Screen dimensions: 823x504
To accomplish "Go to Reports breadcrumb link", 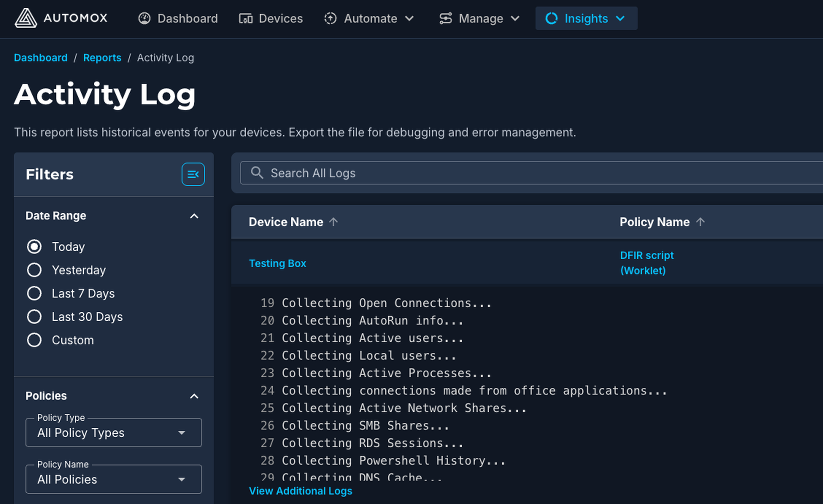I will (x=102, y=58).
